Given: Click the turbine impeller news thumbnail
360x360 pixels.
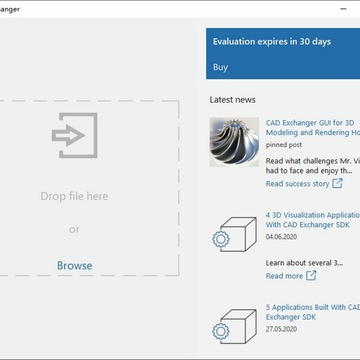Looking at the screenshot, I should (234, 142).
